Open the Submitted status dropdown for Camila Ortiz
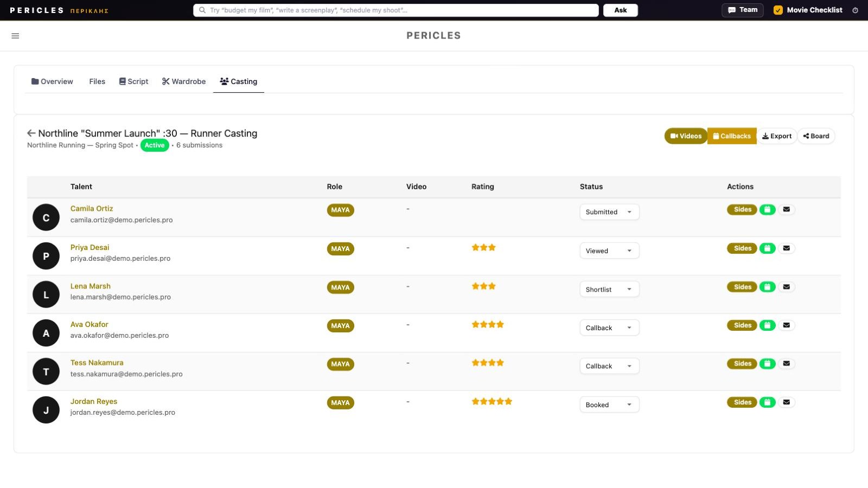868x488 pixels. [x=609, y=212]
